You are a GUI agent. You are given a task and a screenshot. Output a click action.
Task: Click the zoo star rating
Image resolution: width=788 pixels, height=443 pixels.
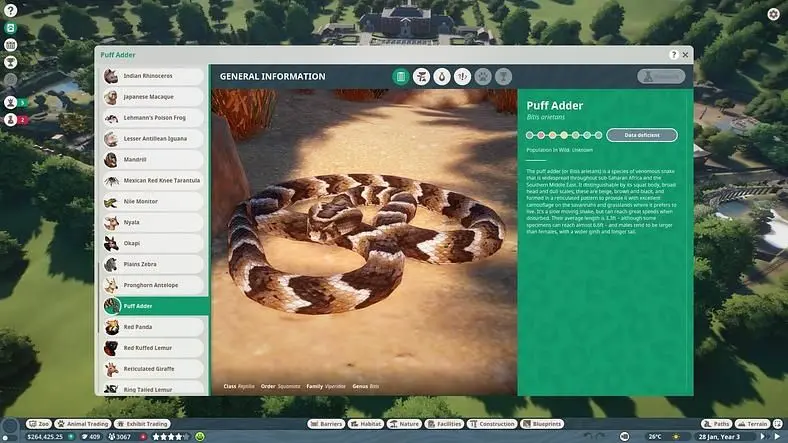(170, 436)
